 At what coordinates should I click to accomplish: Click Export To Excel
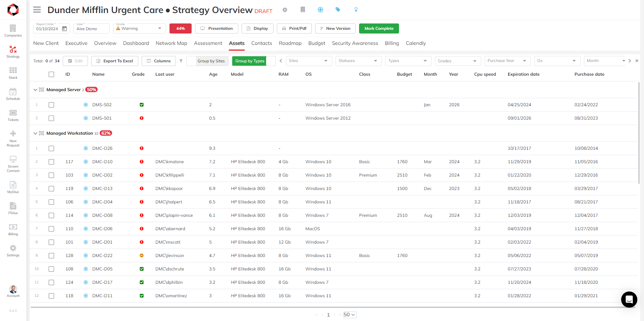pos(115,61)
